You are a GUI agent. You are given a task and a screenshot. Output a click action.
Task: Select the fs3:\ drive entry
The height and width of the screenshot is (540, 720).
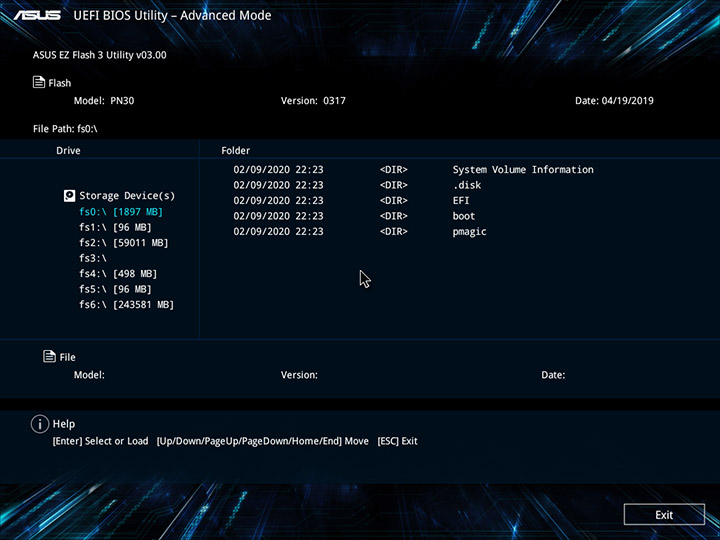click(93, 258)
